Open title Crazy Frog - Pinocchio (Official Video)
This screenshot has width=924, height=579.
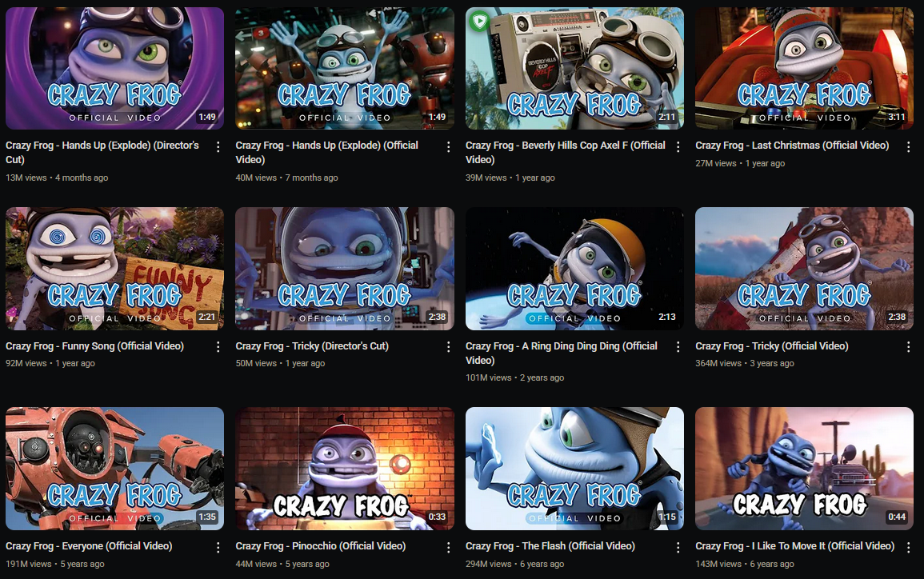click(321, 546)
